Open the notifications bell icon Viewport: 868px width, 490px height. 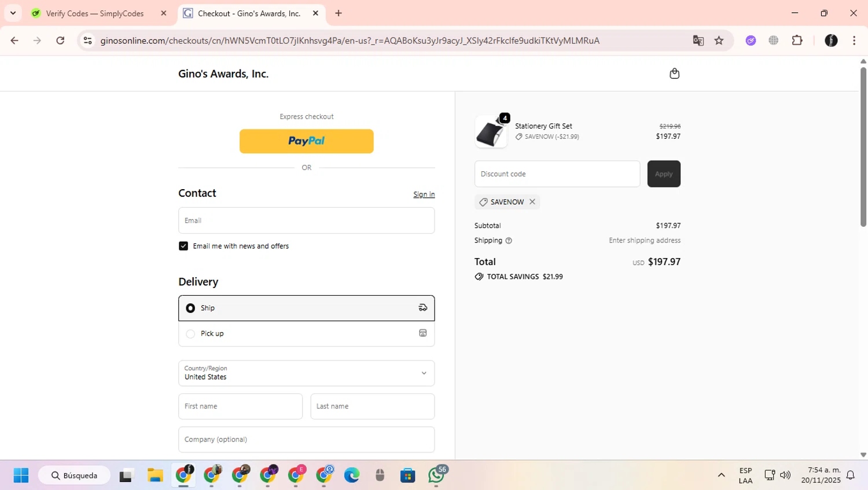[851, 476]
